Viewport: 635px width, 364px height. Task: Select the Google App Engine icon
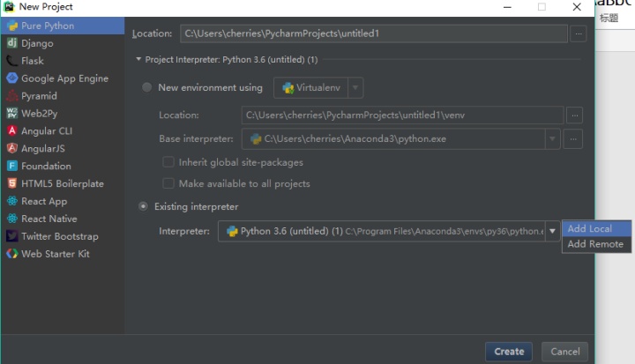(12, 78)
